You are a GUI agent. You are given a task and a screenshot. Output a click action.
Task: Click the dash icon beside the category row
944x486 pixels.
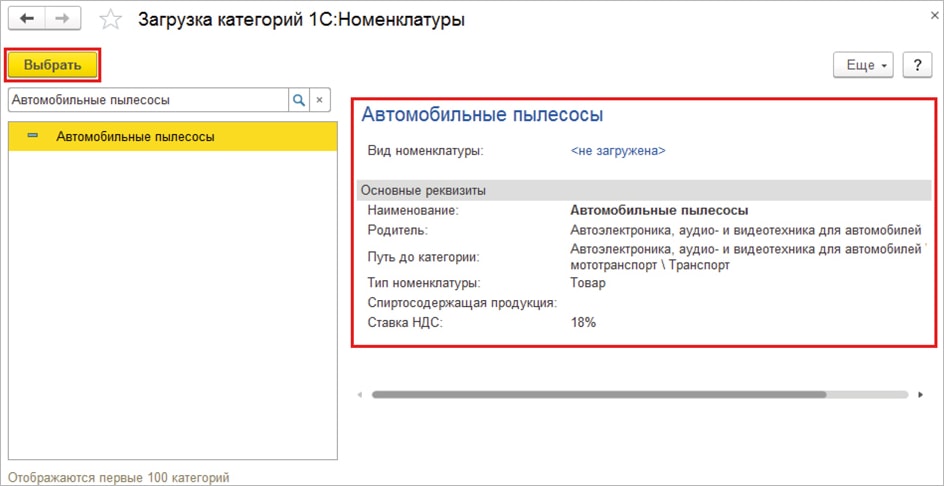click(x=33, y=136)
